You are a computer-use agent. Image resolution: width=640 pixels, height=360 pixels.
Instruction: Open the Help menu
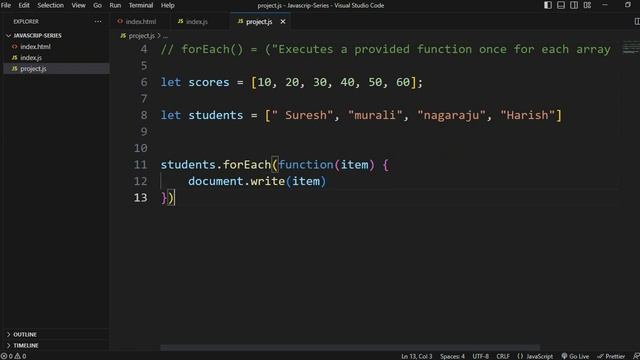[x=167, y=5]
